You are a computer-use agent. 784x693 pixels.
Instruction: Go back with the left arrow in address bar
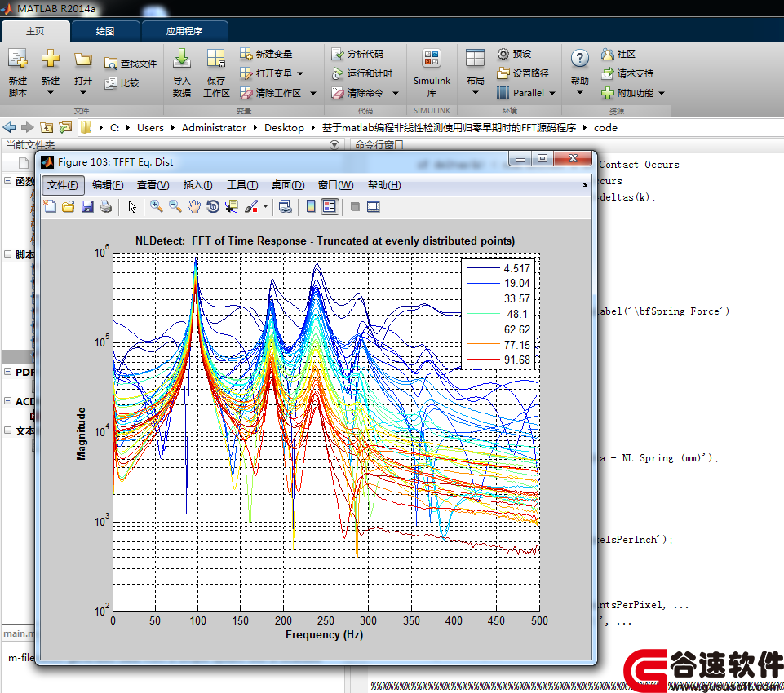tap(10, 127)
